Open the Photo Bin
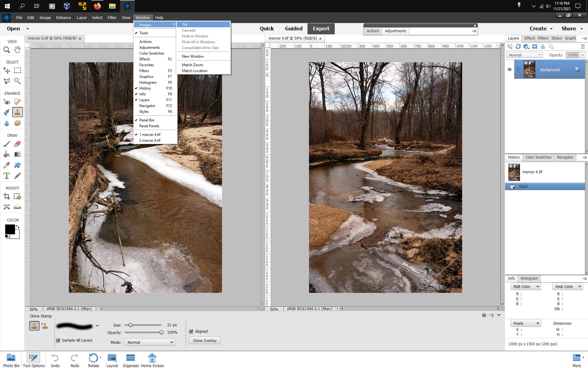588x368 pixels. point(11,359)
